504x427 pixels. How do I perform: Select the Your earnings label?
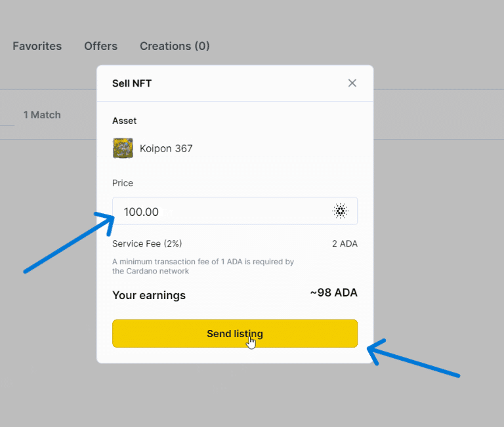149,295
